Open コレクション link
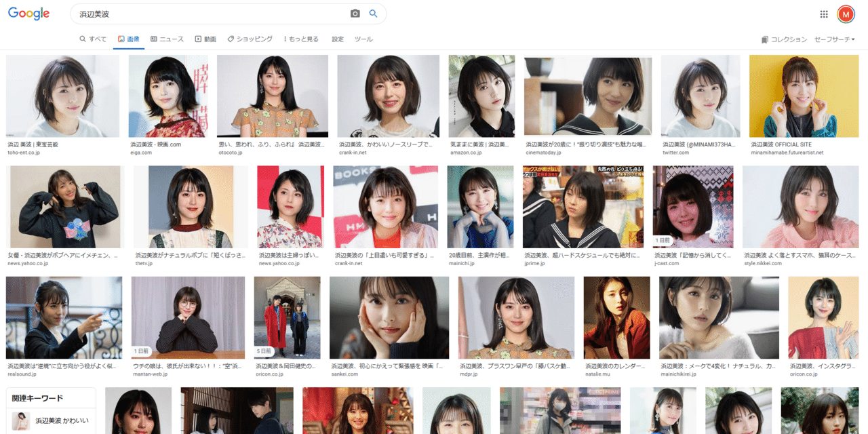868x434 pixels. click(x=784, y=39)
